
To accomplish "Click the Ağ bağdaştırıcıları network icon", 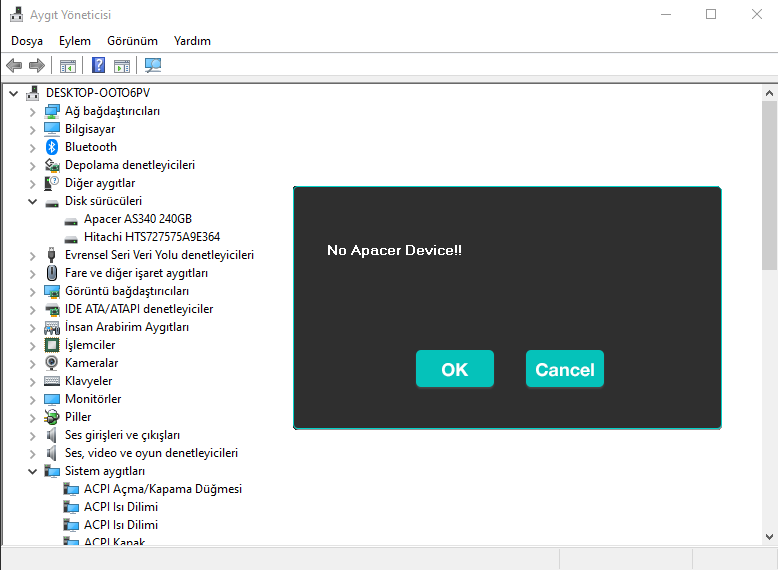I will click(52, 111).
